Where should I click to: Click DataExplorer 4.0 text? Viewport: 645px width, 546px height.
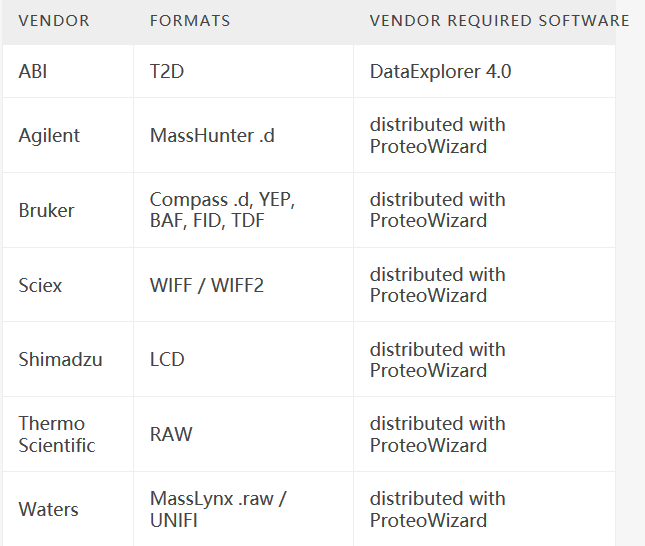[440, 72]
